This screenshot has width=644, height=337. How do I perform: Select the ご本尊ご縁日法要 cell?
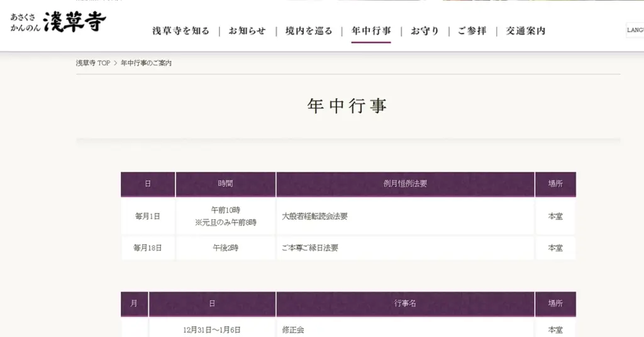[x=406, y=248]
